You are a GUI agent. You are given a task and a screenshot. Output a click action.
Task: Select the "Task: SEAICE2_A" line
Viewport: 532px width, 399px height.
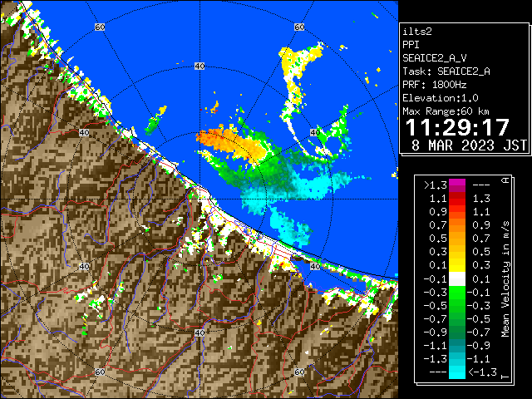446,71
